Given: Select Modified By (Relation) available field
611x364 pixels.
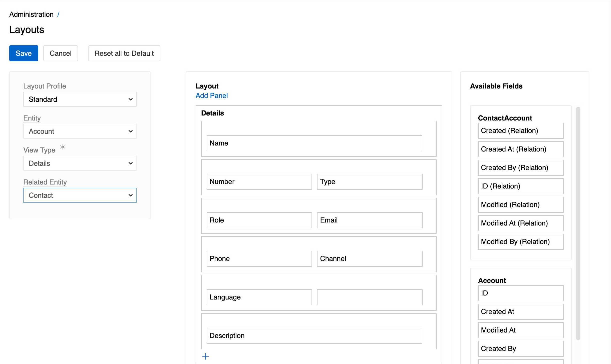Looking at the screenshot, I should 521,242.
